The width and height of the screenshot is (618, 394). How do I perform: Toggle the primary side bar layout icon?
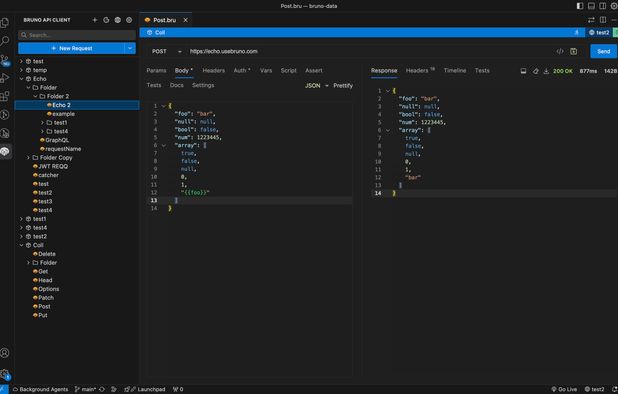(x=580, y=6)
